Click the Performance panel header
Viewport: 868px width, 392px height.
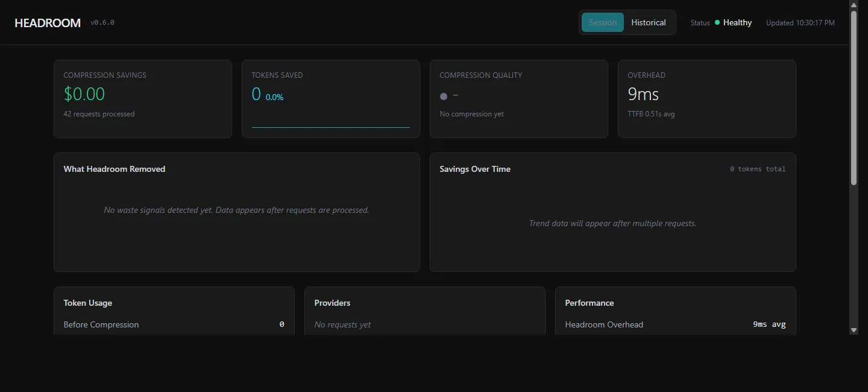coord(590,303)
